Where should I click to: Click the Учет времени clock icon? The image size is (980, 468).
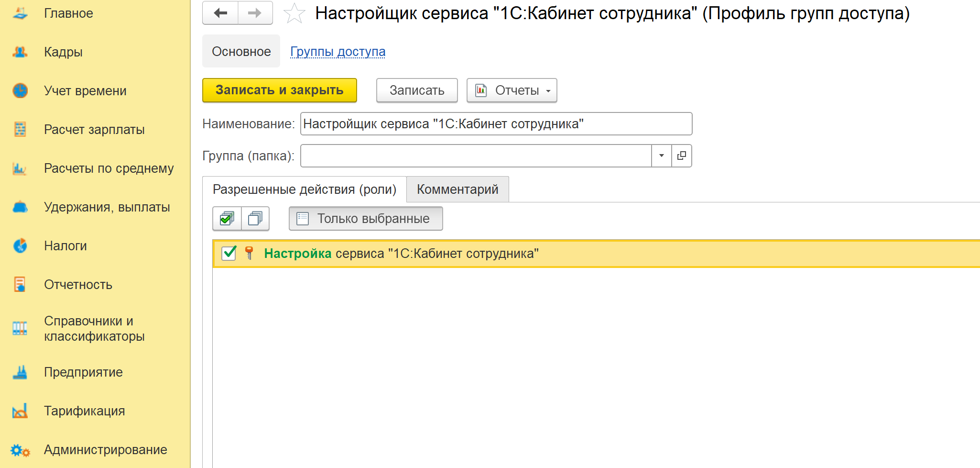tap(20, 90)
